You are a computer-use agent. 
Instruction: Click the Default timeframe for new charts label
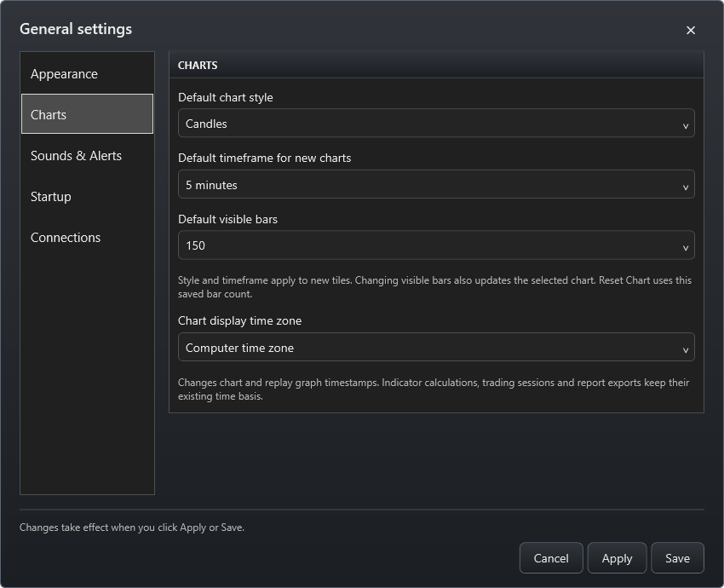[265, 158]
